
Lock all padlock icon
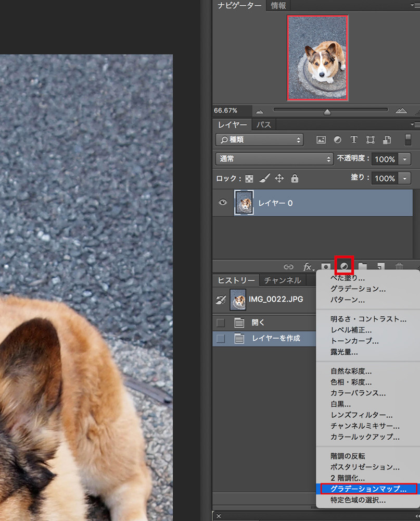(295, 178)
